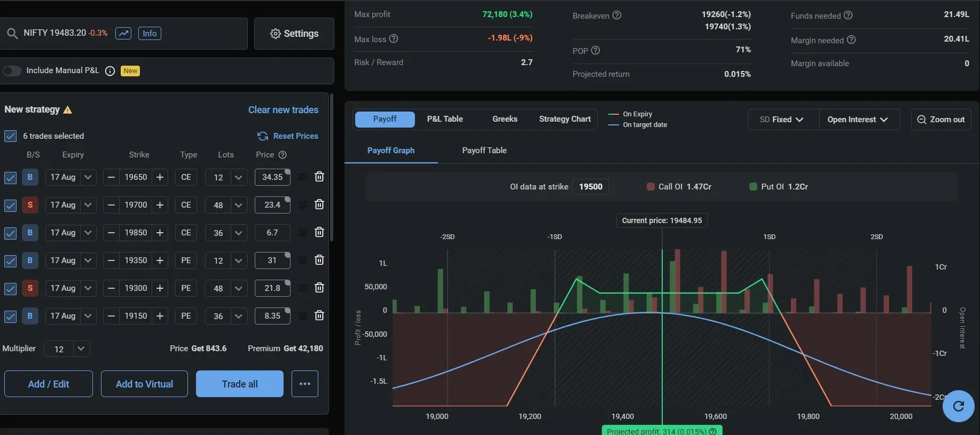Open the three-dots more options button
980x435 pixels.
[x=305, y=384]
